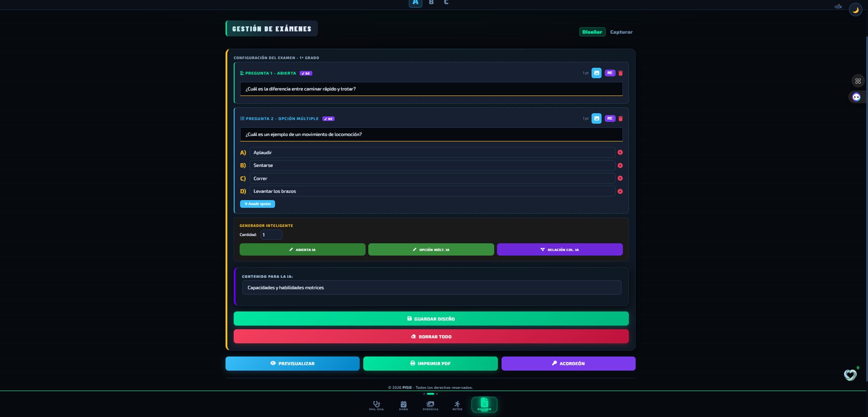Click the RE button on Pregunta 2
The image size is (868, 417).
[x=610, y=118]
